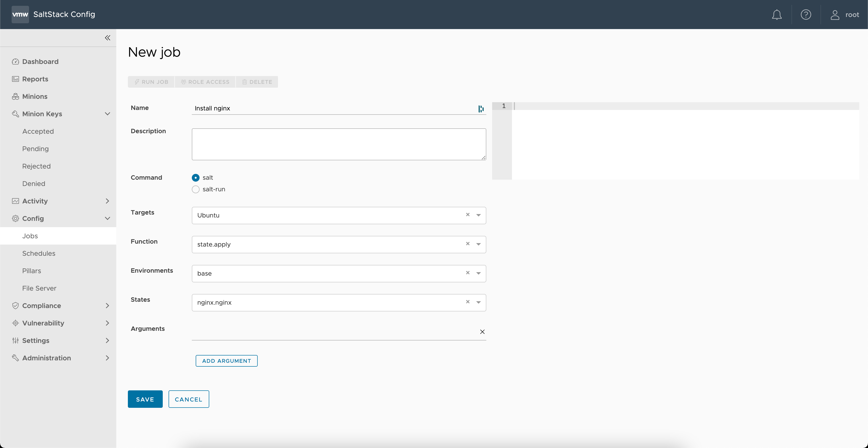Select the Reports icon in sidebar
This screenshot has height=448, width=868.
coord(16,79)
